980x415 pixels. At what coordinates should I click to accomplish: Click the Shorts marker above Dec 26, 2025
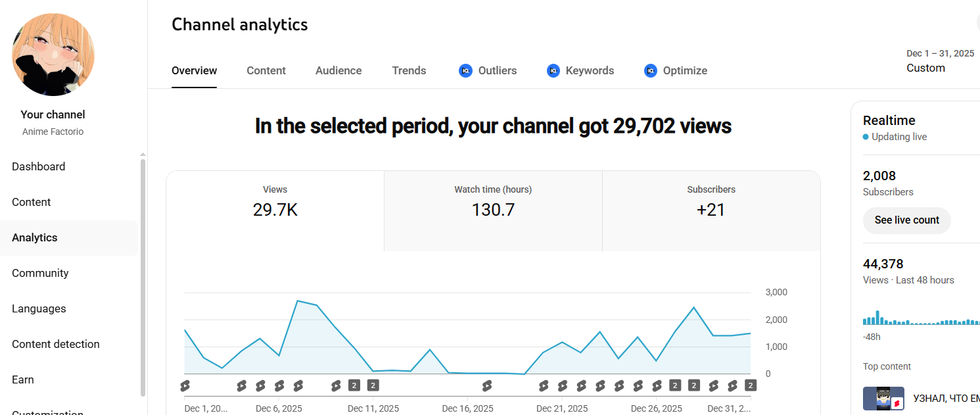point(657,385)
